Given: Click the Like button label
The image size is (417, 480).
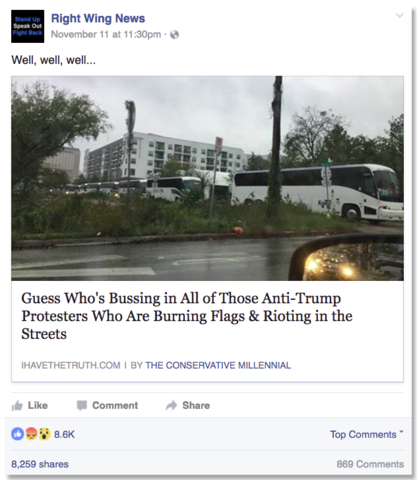Looking at the screenshot, I should point(38,405).
